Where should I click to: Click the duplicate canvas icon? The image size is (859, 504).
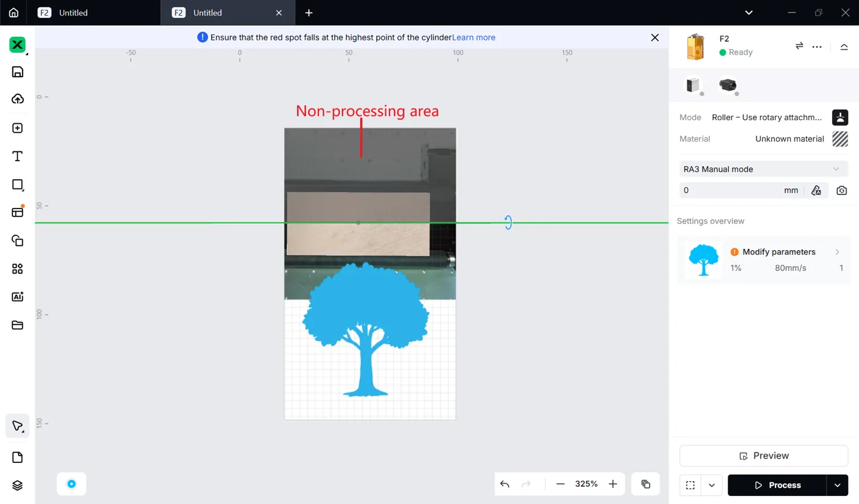point(645,484)
